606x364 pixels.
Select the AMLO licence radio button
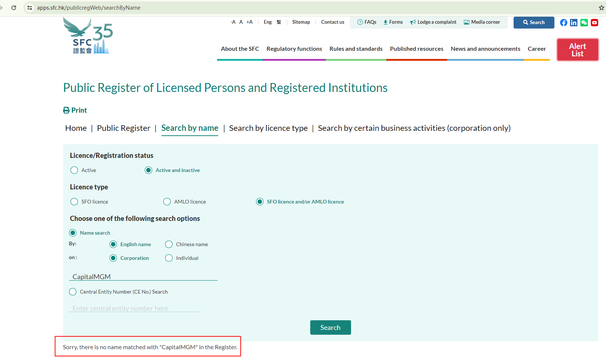click(x=167, y=202)
